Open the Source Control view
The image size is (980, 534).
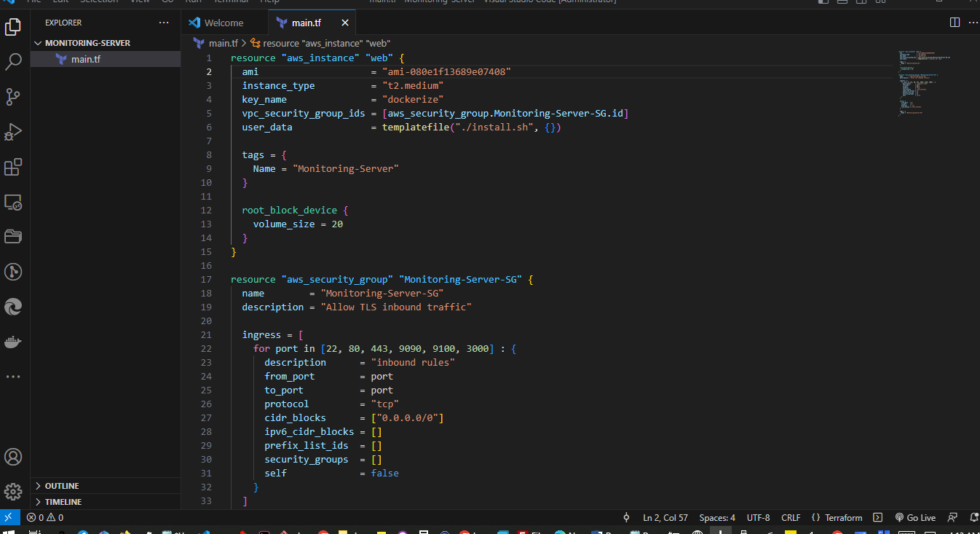click(x=13, y=96)
